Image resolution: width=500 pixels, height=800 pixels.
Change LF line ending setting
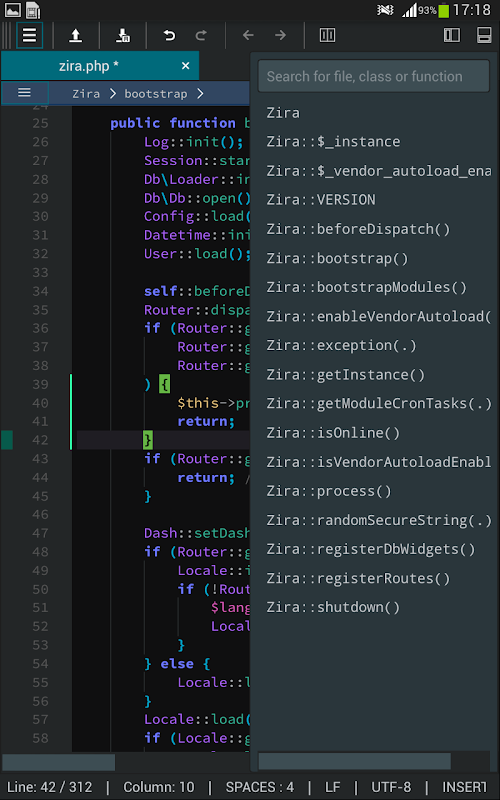click(332, 787)
